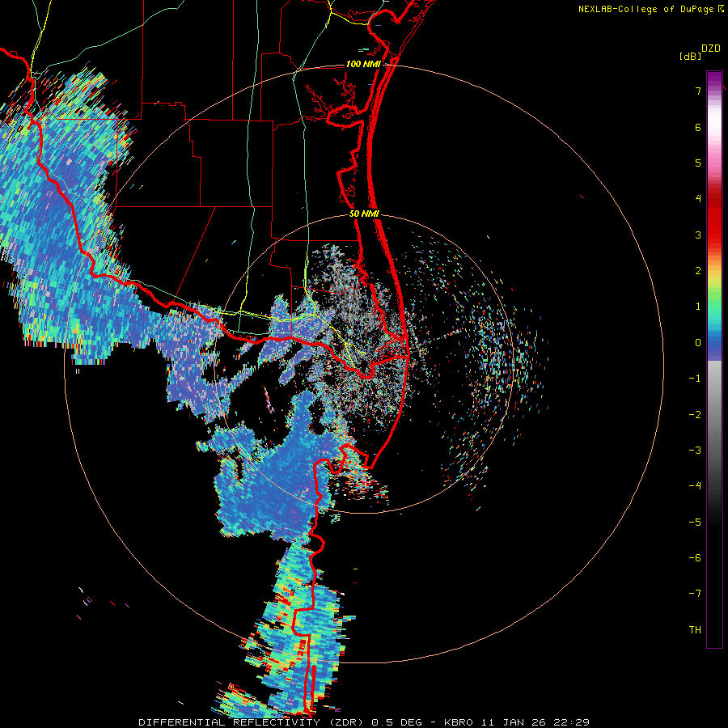This screenshot has width=728, height=728.
Task: Click the 0.5 DEG elevation text
Action: click(x=396, y=722)
